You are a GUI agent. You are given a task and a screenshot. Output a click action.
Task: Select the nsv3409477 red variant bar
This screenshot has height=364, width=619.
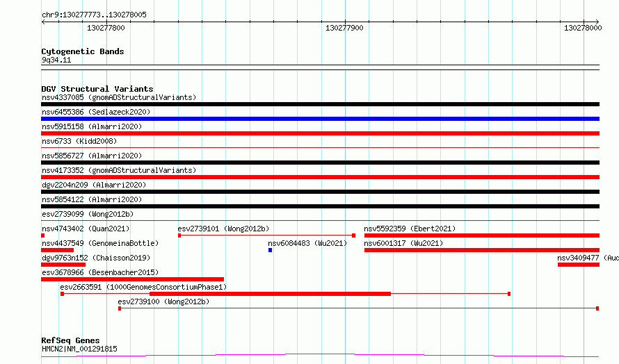click(x=579, y=265)
